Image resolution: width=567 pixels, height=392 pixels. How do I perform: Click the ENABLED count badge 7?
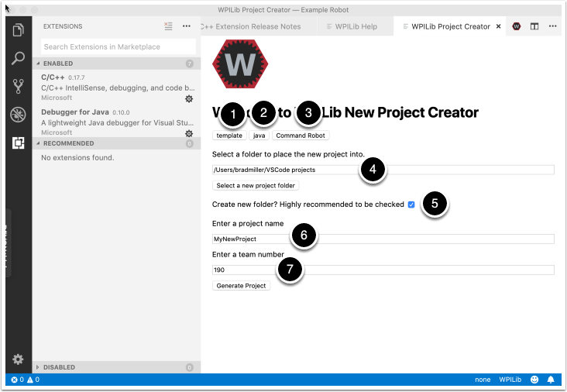point(190,64)
